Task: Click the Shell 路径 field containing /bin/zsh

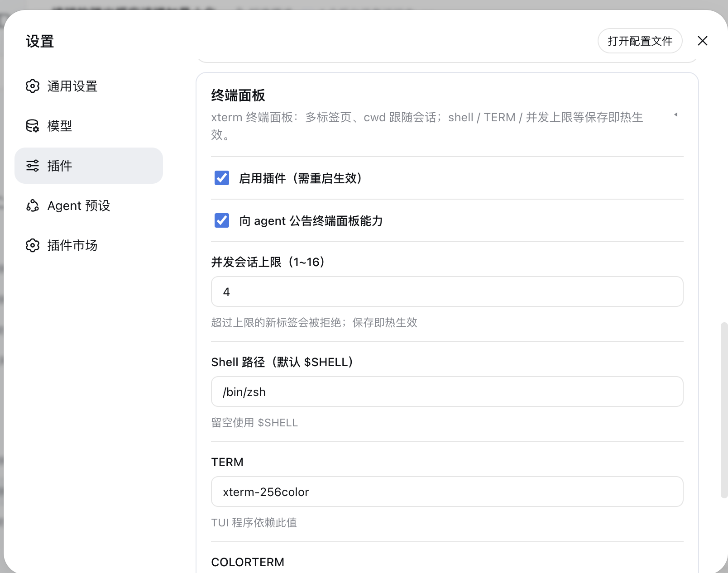Action: 447,392
